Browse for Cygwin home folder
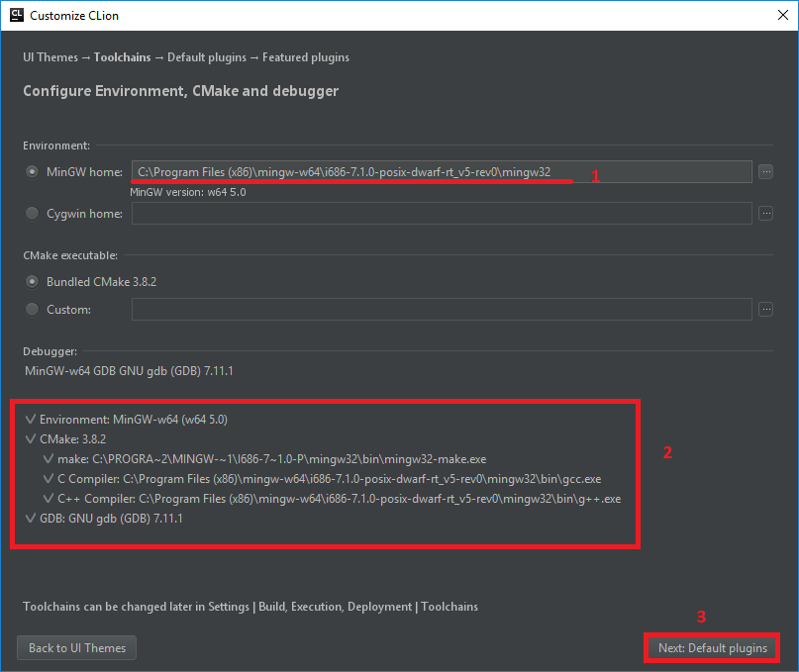This screenshot has width=799, height=672. [765, 213]
